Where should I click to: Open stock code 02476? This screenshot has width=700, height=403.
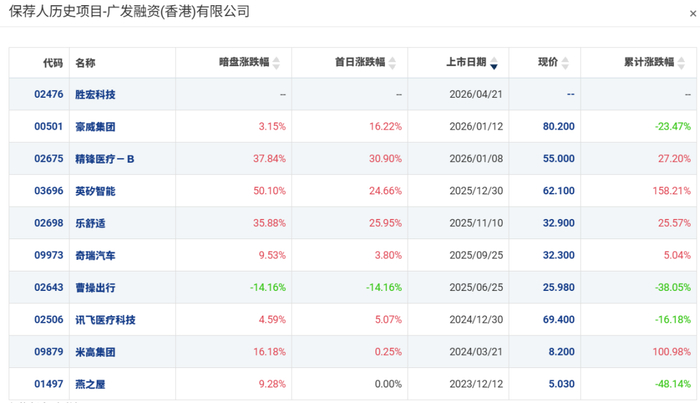click(49, 94)
